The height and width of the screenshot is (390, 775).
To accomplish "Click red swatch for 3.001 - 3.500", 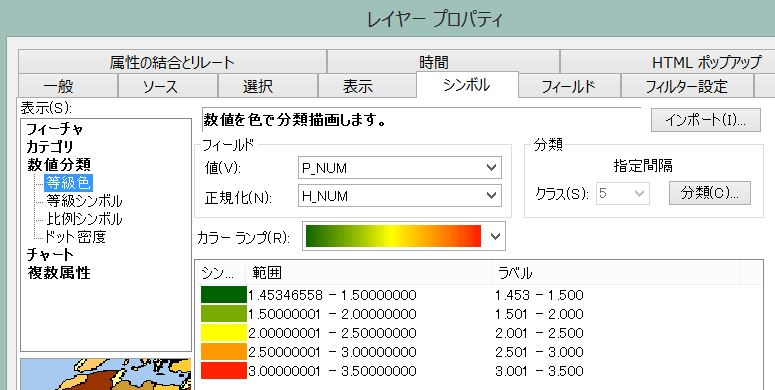I will pyautogui.click(x=223, y=371).
